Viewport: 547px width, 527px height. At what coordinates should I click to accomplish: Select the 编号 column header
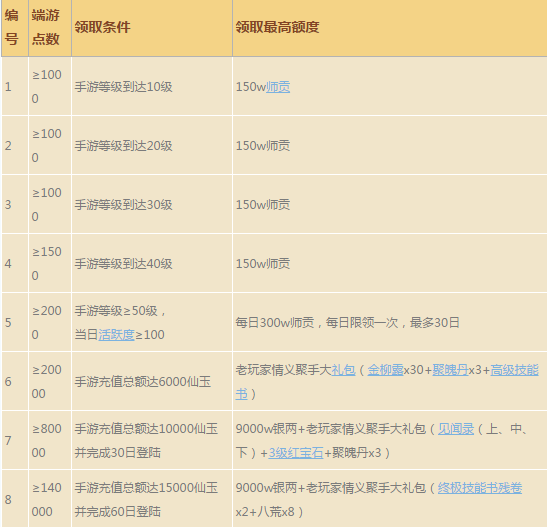tap(15, 28)
